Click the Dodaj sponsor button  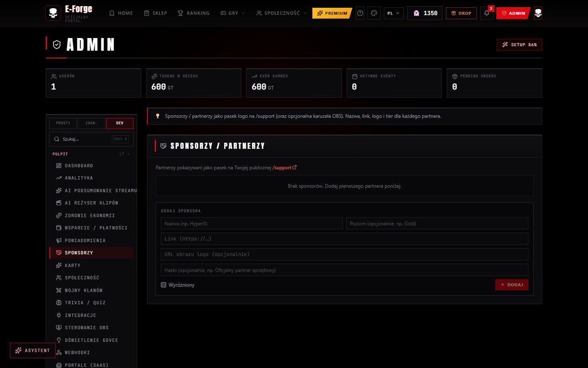click(x=512, y=285)
